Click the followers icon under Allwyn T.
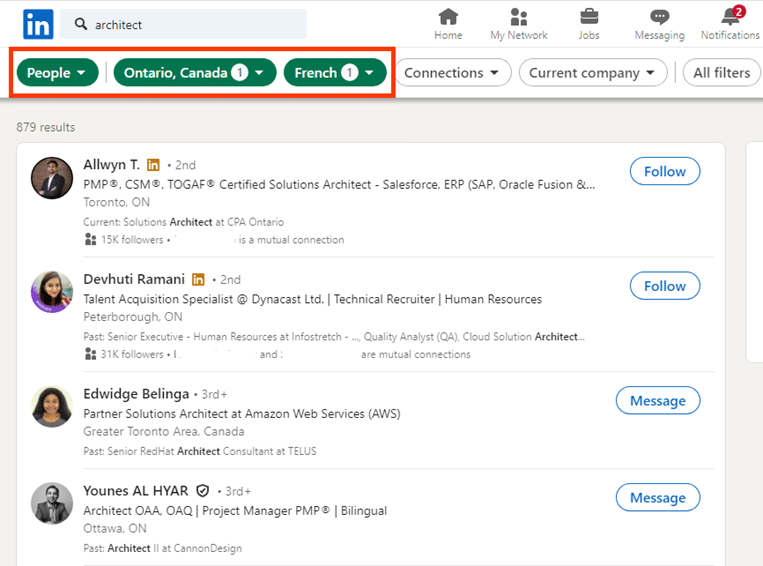 pos(91,239)
